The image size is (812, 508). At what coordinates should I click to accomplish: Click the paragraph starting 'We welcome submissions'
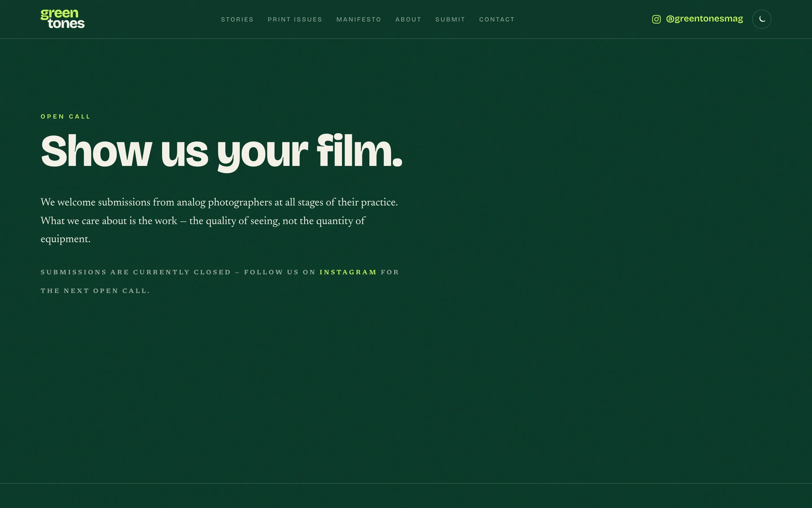219,220
